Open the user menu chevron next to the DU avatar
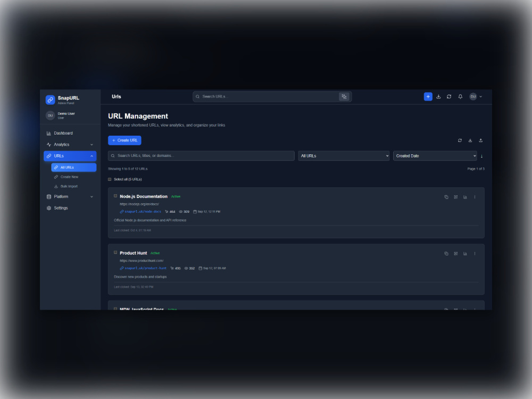The height and width of the screenshot is (399, 532). pyautogui.click(x=481, y=97)
